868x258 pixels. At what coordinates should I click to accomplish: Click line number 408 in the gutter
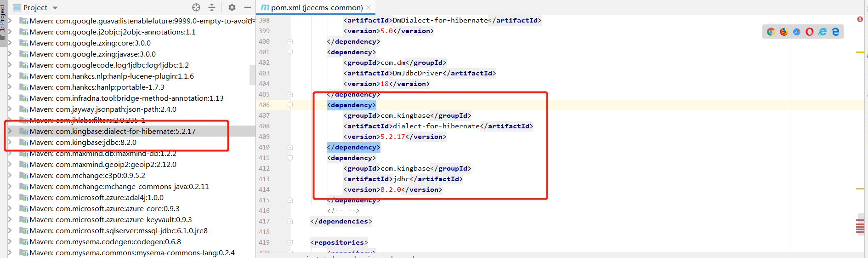(264, 126)
